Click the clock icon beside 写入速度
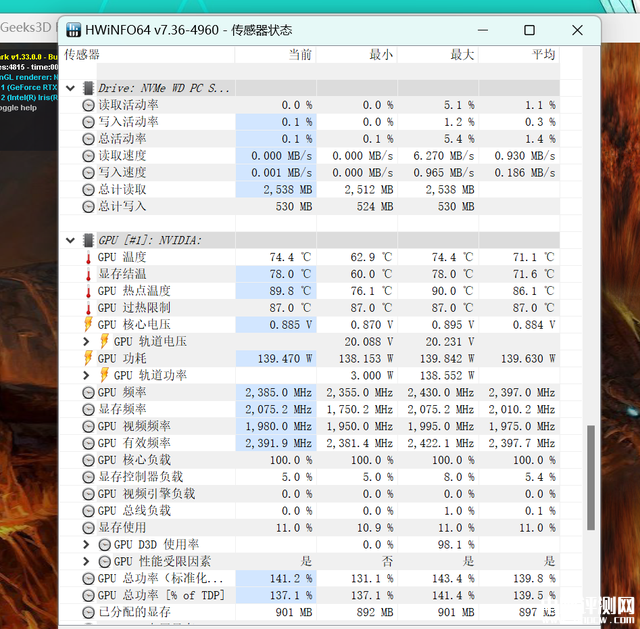 click(88, 173)
